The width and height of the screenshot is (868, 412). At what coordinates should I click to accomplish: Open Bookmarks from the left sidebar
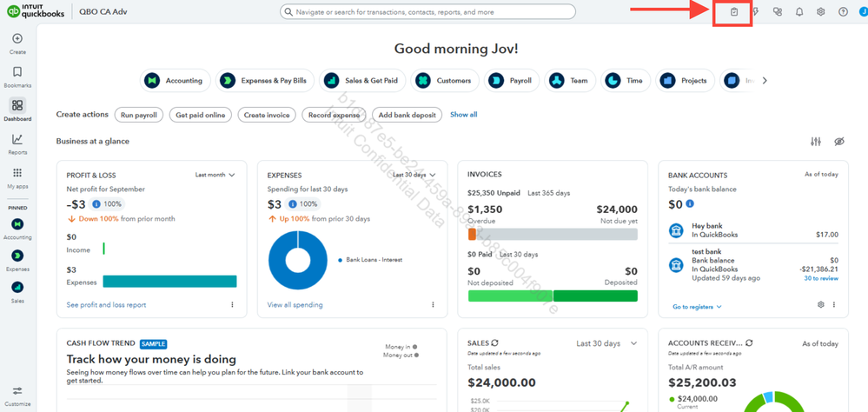pyautogui.click(x=17, y=73)
